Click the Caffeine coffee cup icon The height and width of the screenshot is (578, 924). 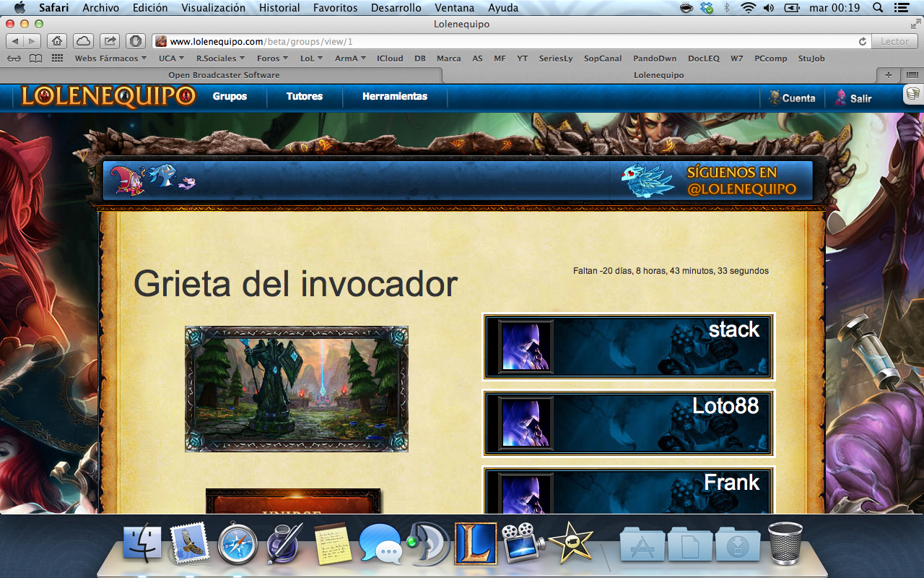tap(687, 8)
